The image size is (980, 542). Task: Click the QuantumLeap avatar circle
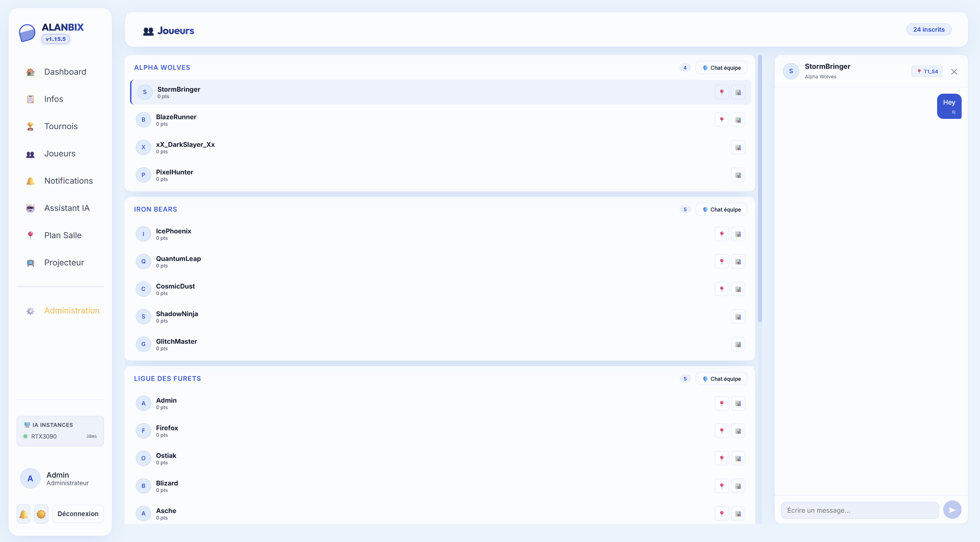point(143,262)
